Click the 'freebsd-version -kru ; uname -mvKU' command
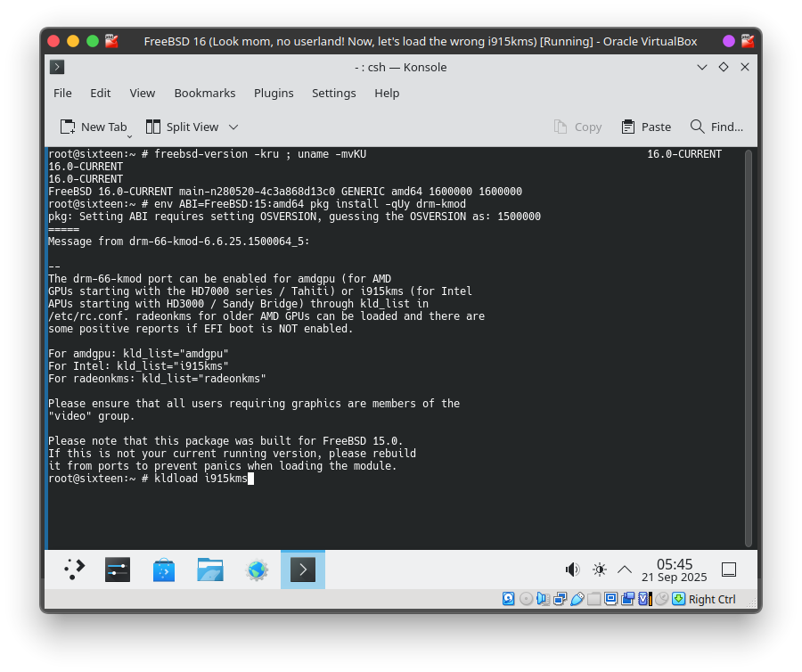Image resolution: width=802 pixels, height=672 pixels. pyautogui.click(x=260, y=154)
